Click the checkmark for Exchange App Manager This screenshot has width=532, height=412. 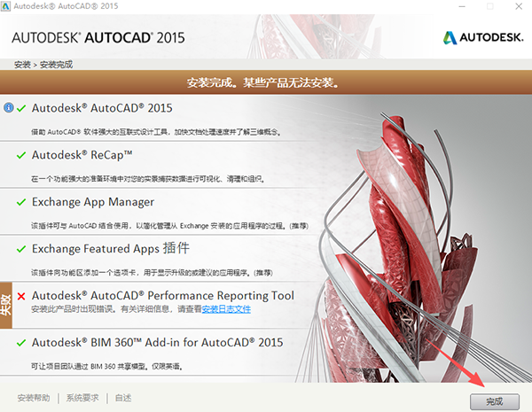click(21, 202)
